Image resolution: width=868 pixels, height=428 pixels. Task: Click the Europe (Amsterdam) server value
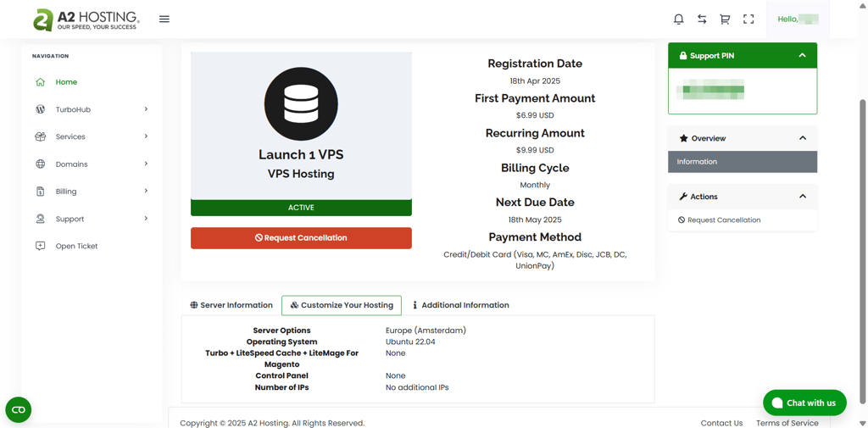point(426,331)
